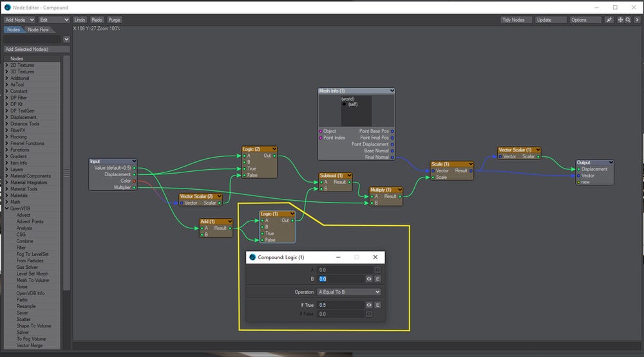The height and width of the screenshot is (357, 644).
Task: Click the B value field showing 0.0
Action: (x=341, y=279)
